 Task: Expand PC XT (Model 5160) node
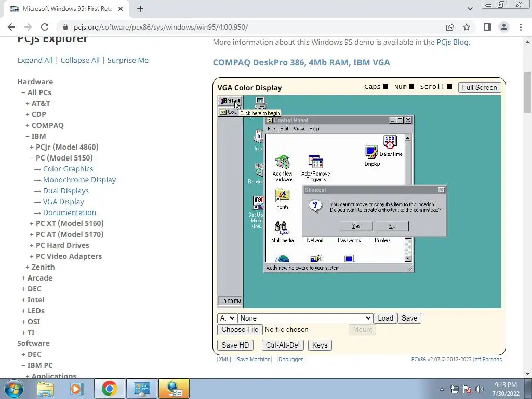click(67, 223)
